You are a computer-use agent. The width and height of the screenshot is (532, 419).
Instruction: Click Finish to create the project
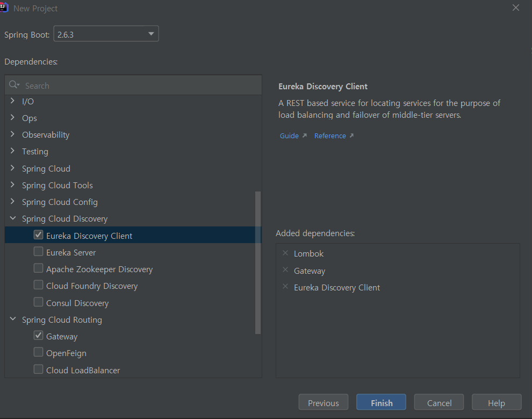coord(381,402)
